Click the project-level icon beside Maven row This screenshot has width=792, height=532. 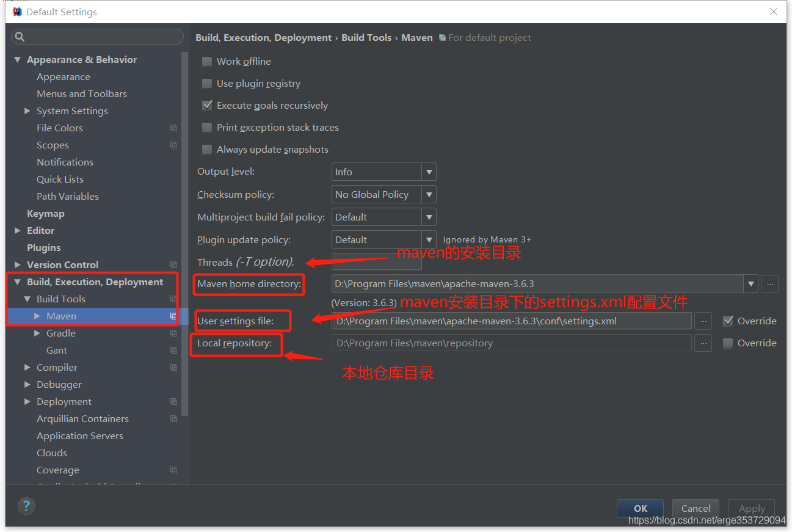[x=173, y=316]
